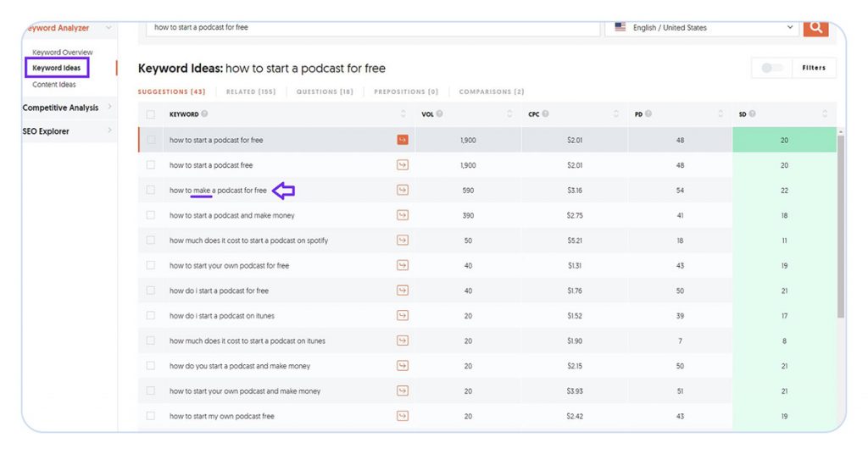Screen dimensions: 868x454
Task: Click help icon next to CPC header
Action: [545, 114]
